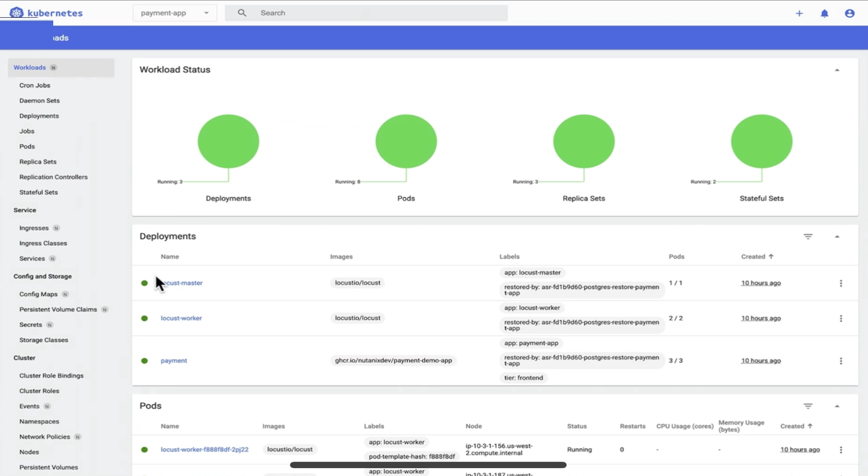Open the payment deployment link
Screen dimensions: 868x476
coord(174,361)
